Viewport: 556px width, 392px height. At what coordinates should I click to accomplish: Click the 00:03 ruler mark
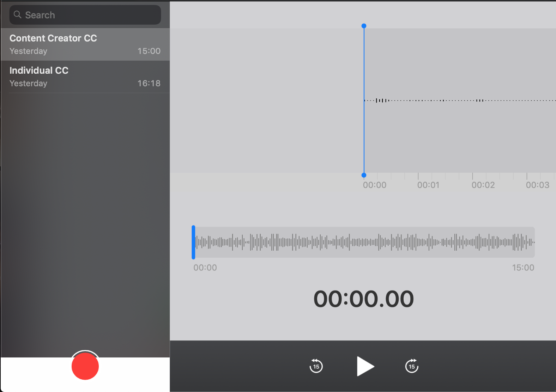(x=537, y=185)
